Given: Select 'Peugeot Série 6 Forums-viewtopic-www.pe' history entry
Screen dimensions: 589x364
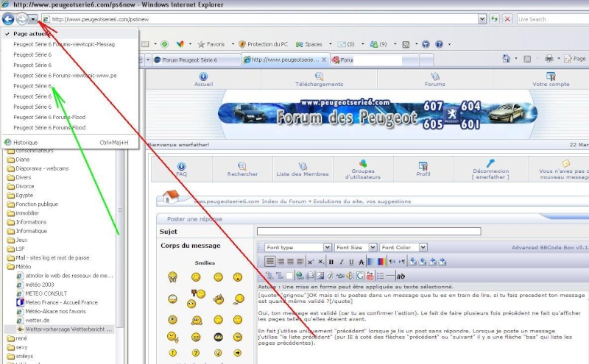Looking at the screenshot, I should point(65,76).
